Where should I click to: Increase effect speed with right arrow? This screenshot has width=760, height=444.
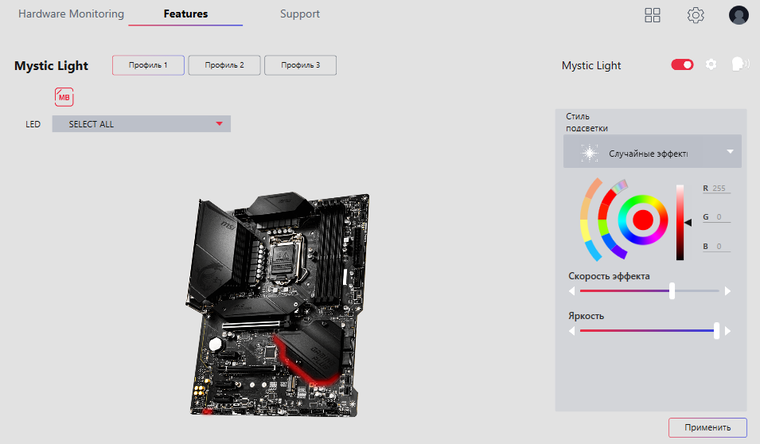click(x=728, y=291)
